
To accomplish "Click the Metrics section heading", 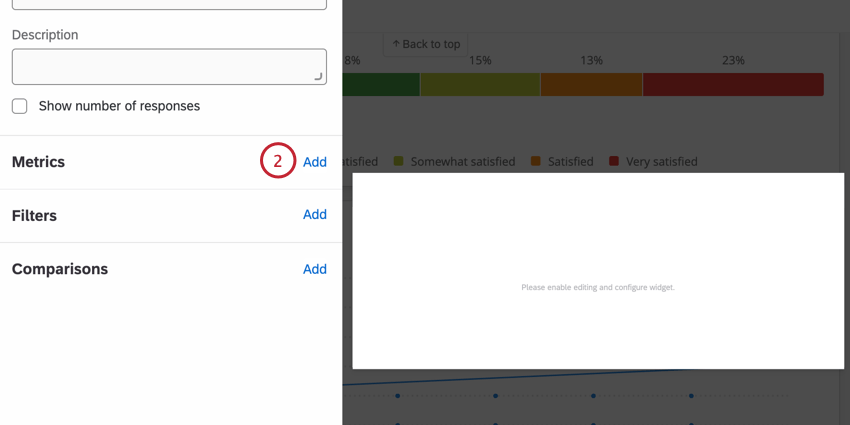I will (38, 162).
